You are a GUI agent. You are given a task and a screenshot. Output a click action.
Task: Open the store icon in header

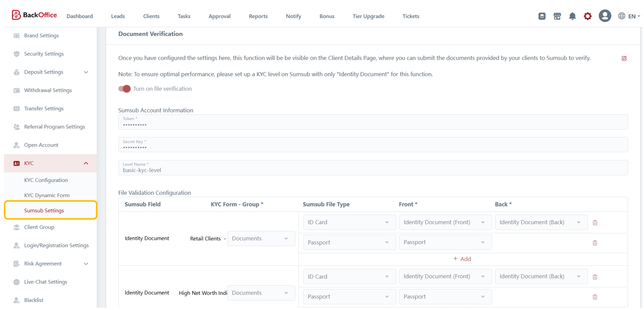(x=557, y=16)
